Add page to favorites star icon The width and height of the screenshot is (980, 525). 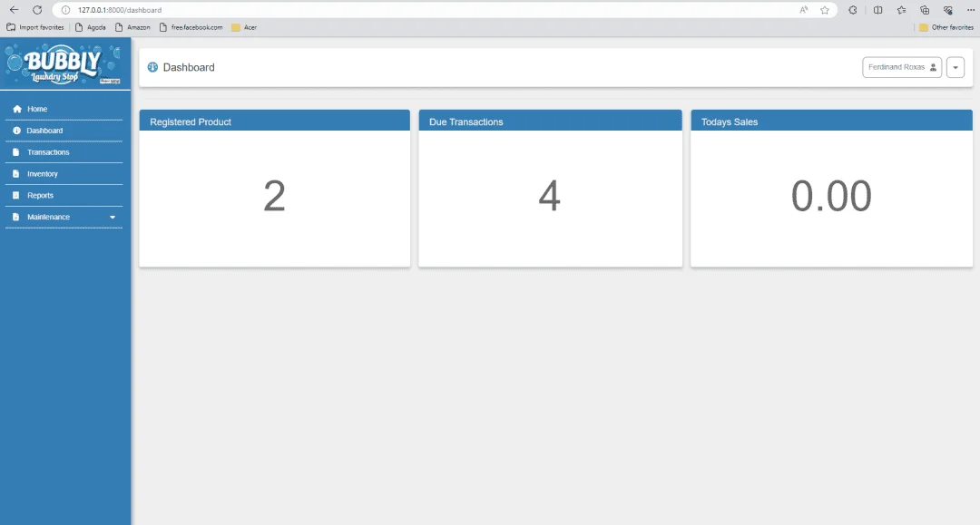coord(825,10)
